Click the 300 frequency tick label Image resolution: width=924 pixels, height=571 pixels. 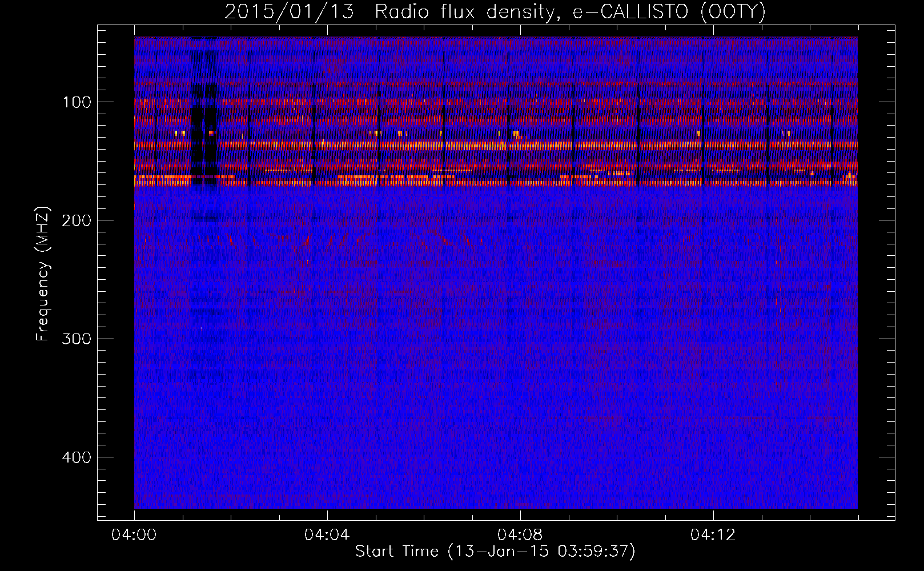[77, 339]
